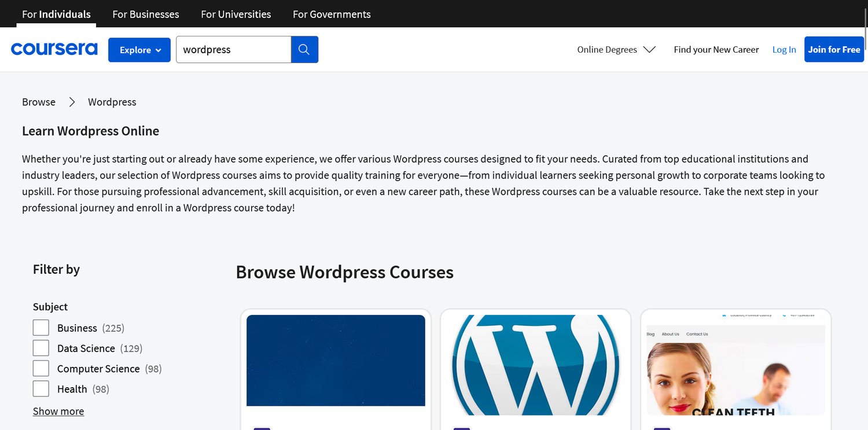
Task: Open the Clean Teeth website course thumbnail
Action: click(735, 365)
